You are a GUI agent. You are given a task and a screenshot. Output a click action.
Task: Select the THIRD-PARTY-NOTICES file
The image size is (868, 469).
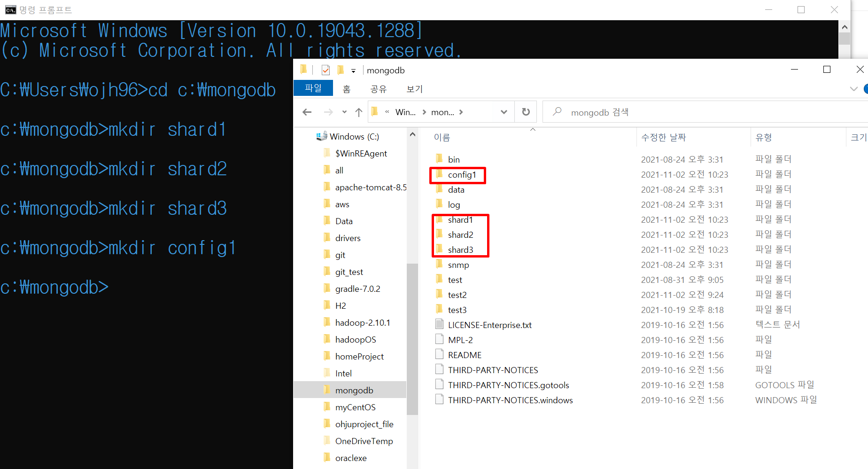493,370
